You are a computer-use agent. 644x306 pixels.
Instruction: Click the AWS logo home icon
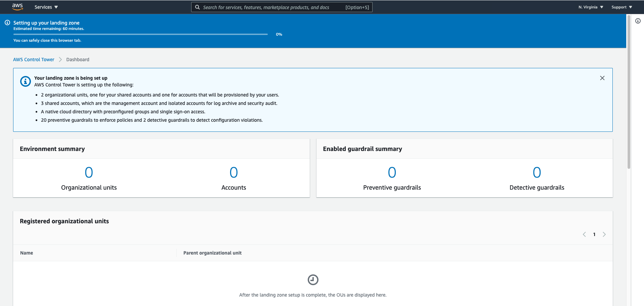pyautogui.click(x=17, y=7)
